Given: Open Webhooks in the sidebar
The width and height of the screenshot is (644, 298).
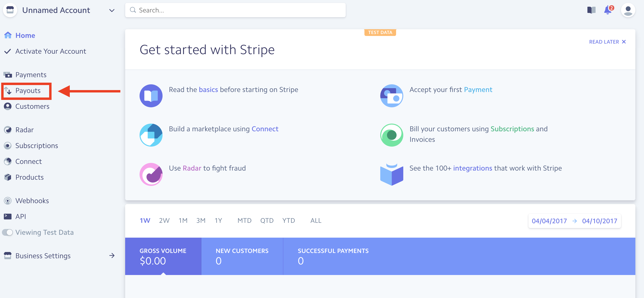Looking at the screenshot, I should 32,201.
